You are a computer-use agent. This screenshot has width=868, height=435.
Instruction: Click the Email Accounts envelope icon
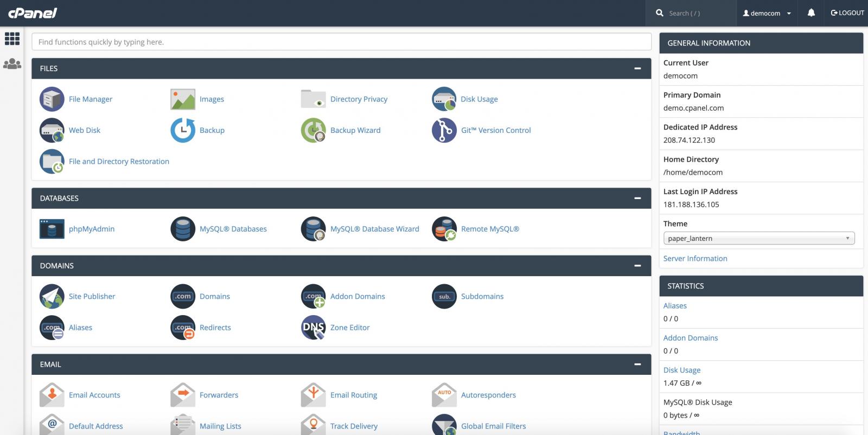[52, 395]
